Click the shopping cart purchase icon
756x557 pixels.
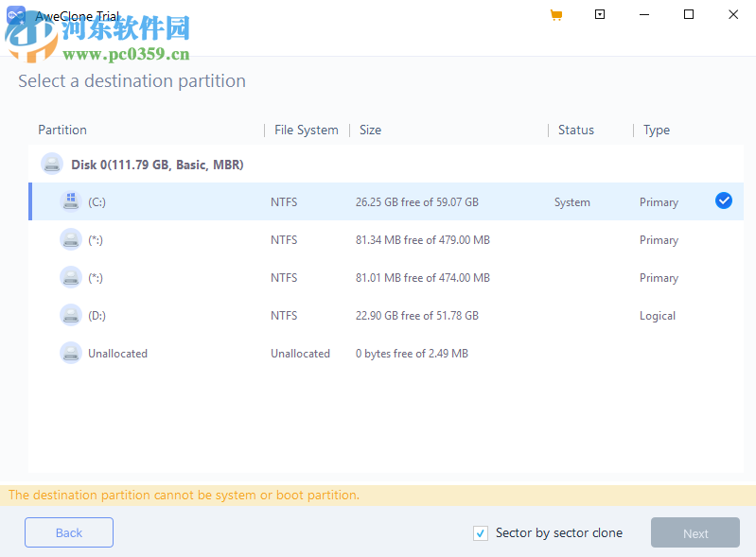click(555, 15)
